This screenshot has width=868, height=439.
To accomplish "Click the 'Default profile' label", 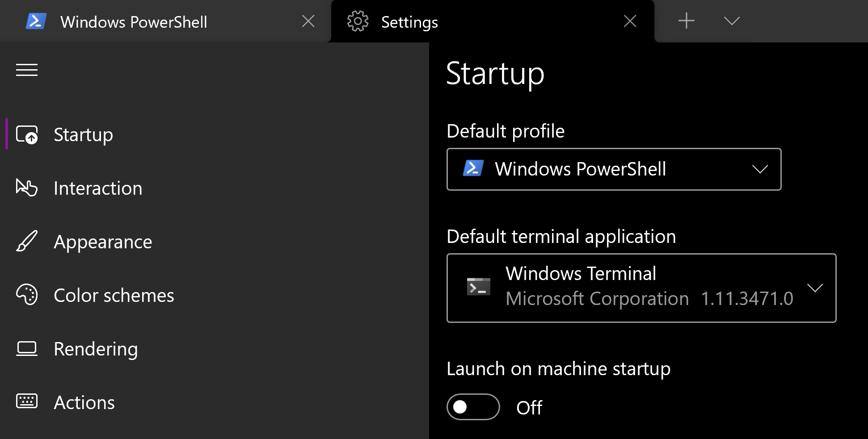I will click(506, 131).
